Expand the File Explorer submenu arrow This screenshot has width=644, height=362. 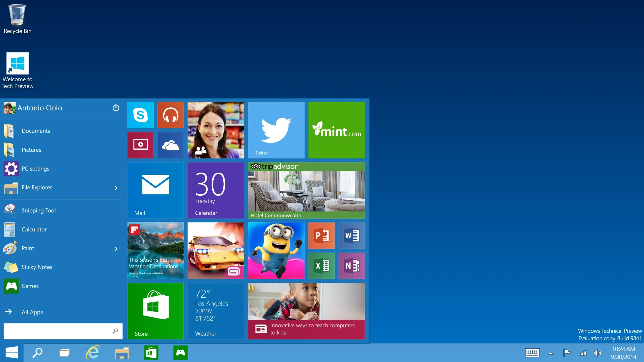point(116,187)
